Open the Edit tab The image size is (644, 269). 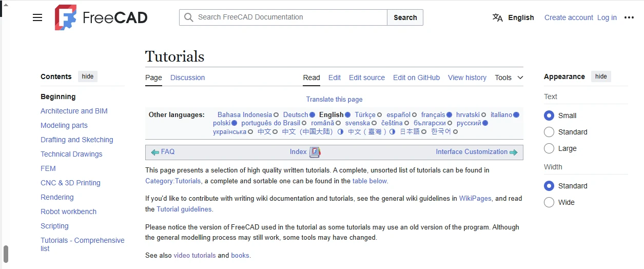click(x=335, y=78)
